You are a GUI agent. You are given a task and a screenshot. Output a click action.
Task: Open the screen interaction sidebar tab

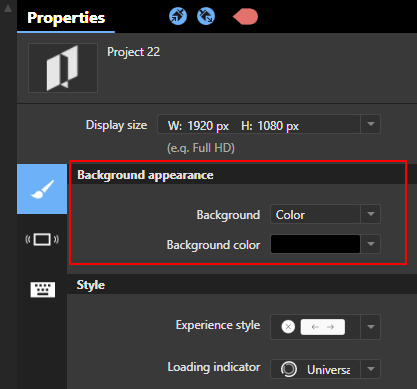tap(42, 239)
